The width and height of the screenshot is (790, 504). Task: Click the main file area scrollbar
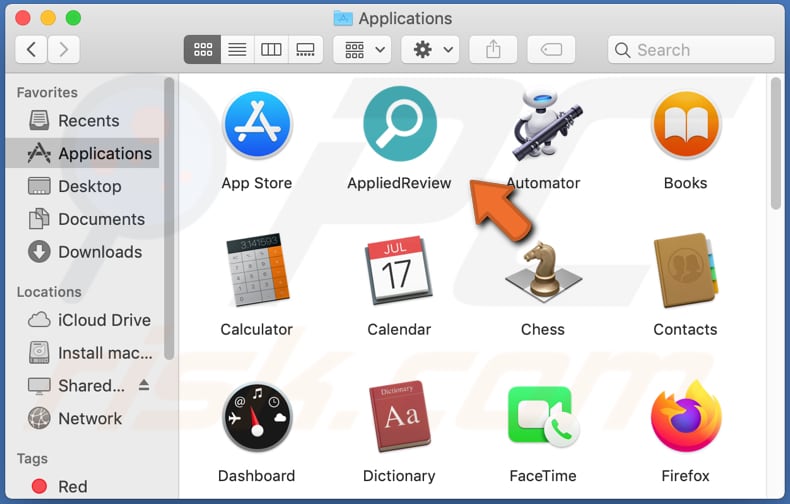point(776,144)
